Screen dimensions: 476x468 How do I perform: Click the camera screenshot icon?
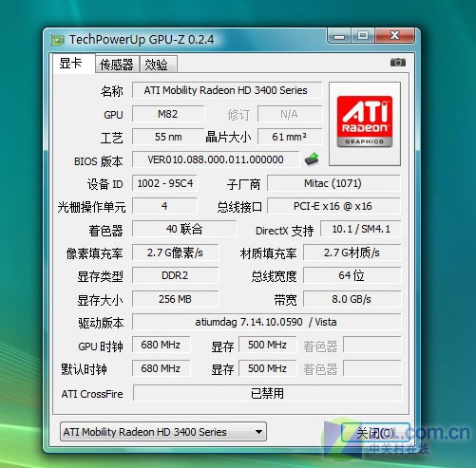[x=398, y=63]
